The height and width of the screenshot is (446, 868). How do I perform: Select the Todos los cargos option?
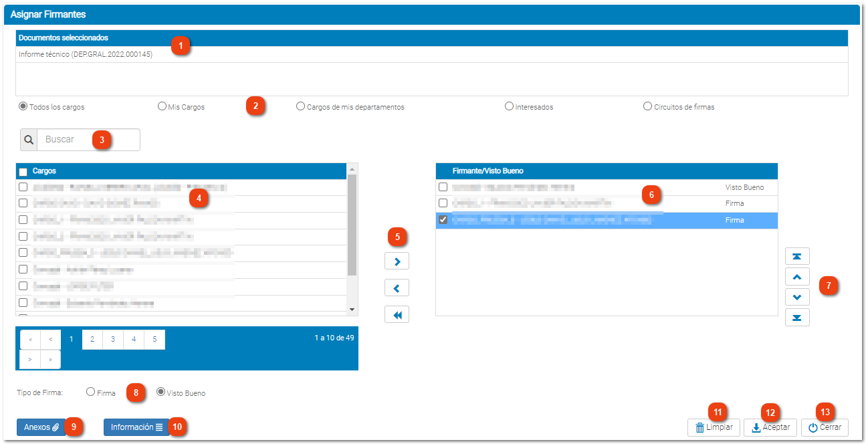point(23,106)
